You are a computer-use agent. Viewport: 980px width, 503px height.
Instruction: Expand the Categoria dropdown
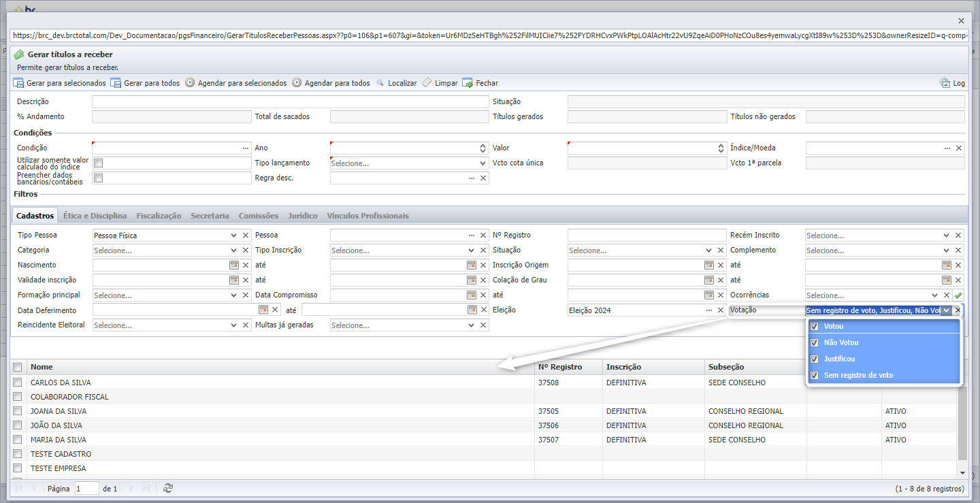pyautogui.click(x=234, y=250)
